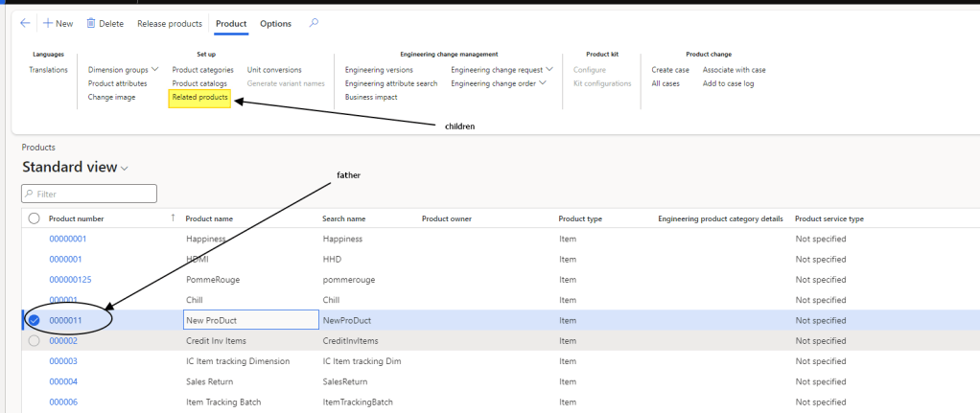980x413 pixels.
Task: Click the plus icon for New
Action: click(x=48, y=23)
